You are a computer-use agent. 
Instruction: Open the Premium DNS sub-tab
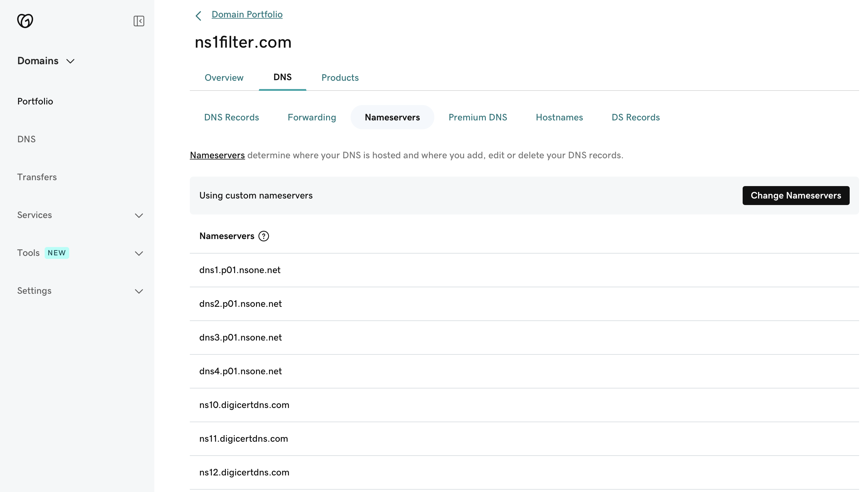tap(478, 117)
